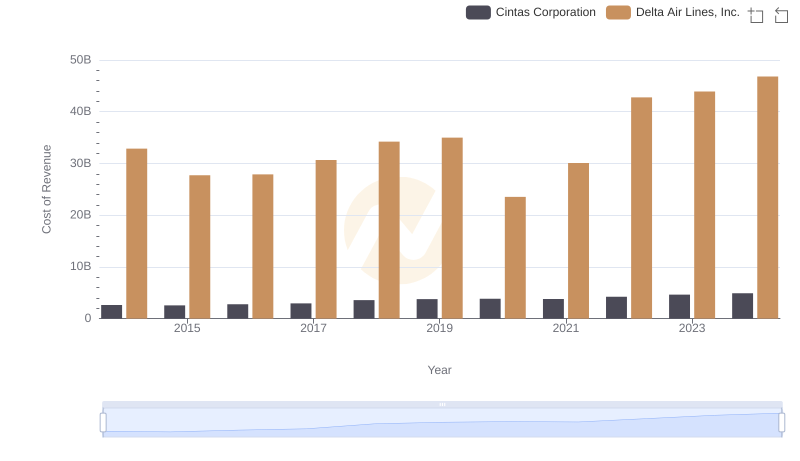This screenshot has height=461, width=800.
Task: Select Delta Air Lines 2023 bar
Action: point(705,205)
